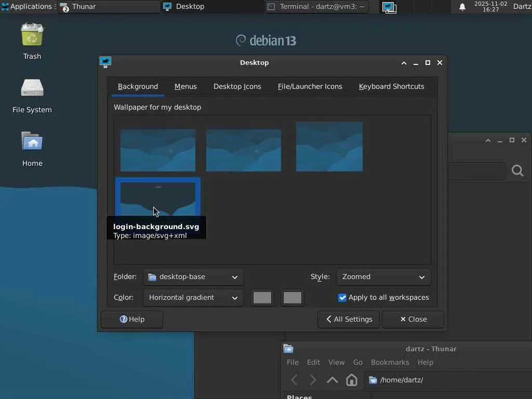Click Thunar forward arrow icon
The image size is (532, 399).
coord(313,380)
